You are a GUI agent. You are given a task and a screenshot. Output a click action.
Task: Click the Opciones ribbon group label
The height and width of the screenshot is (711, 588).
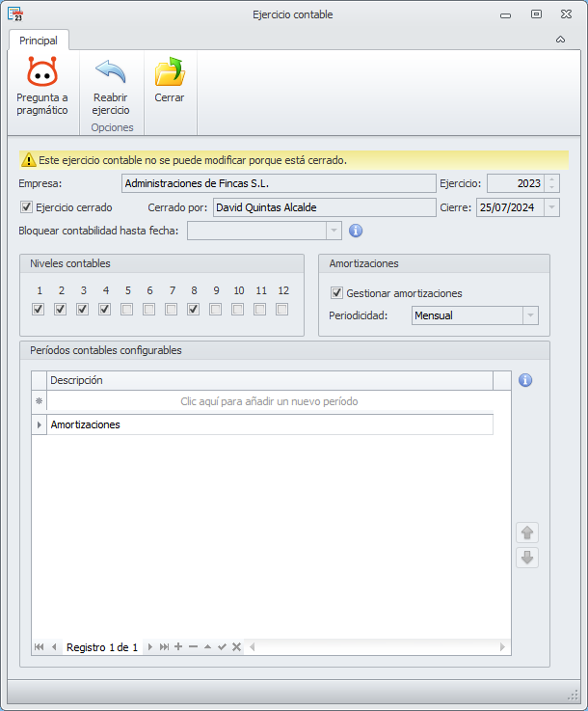pyautogui.click(x=112, y=127)
